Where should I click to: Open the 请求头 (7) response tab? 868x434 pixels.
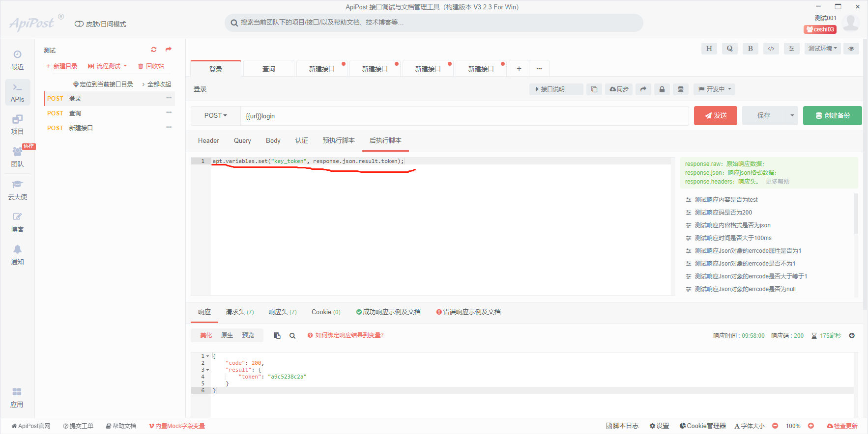click(x=240, y=312)
